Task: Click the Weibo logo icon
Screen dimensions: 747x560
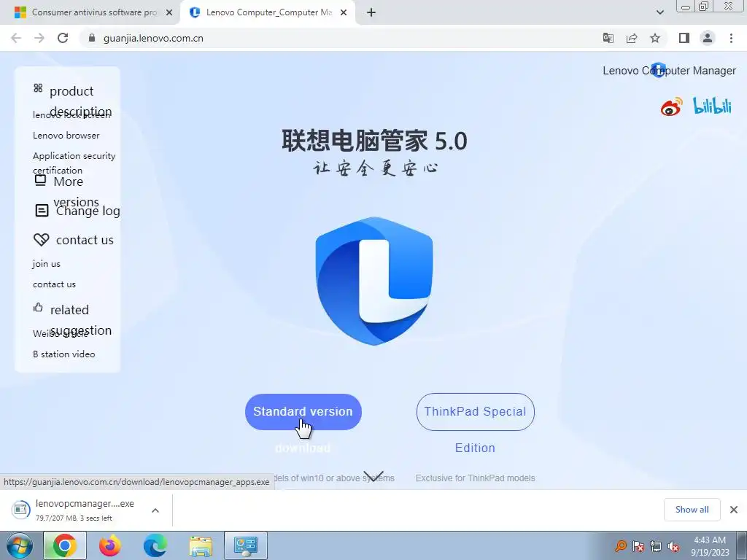Action: pos(671,107)
